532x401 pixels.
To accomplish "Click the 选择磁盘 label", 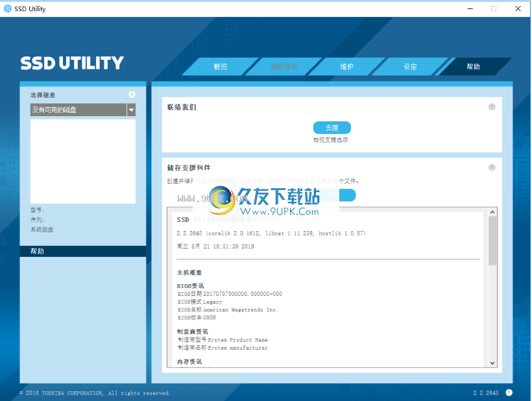I will [43, 95].
